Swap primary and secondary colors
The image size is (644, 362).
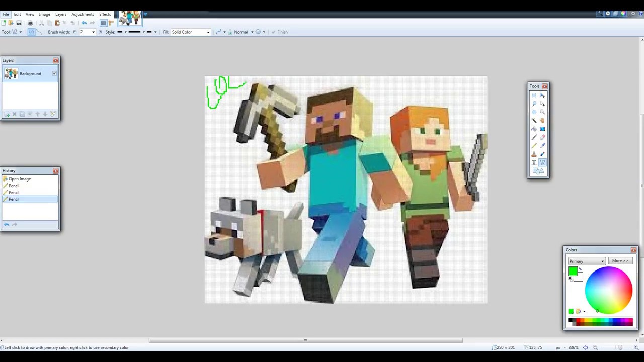(580, 269)
